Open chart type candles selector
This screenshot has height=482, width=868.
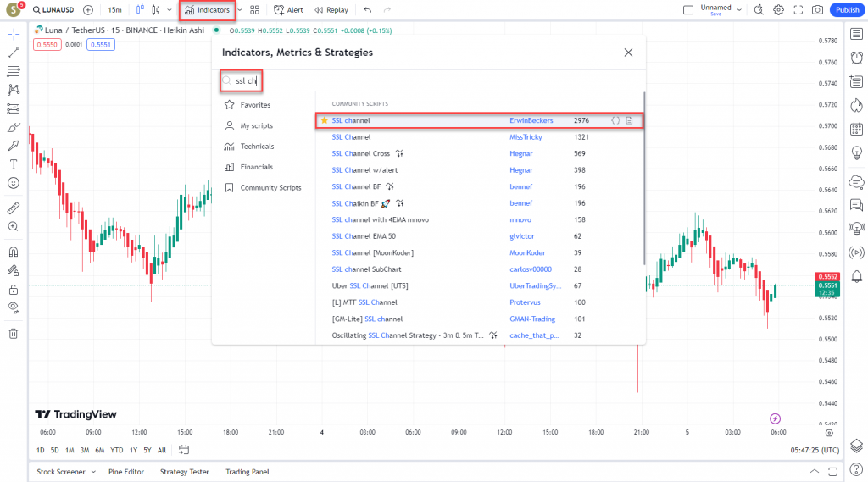point(156,10)
